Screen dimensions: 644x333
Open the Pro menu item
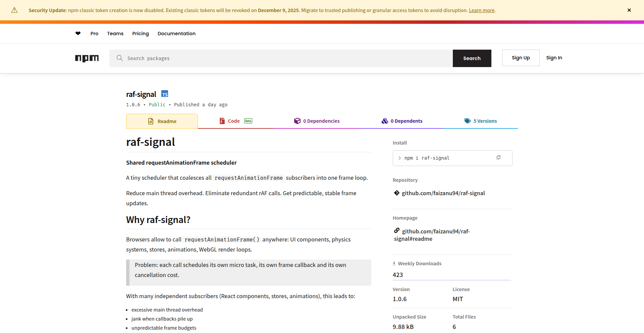[x=94, y=34]
